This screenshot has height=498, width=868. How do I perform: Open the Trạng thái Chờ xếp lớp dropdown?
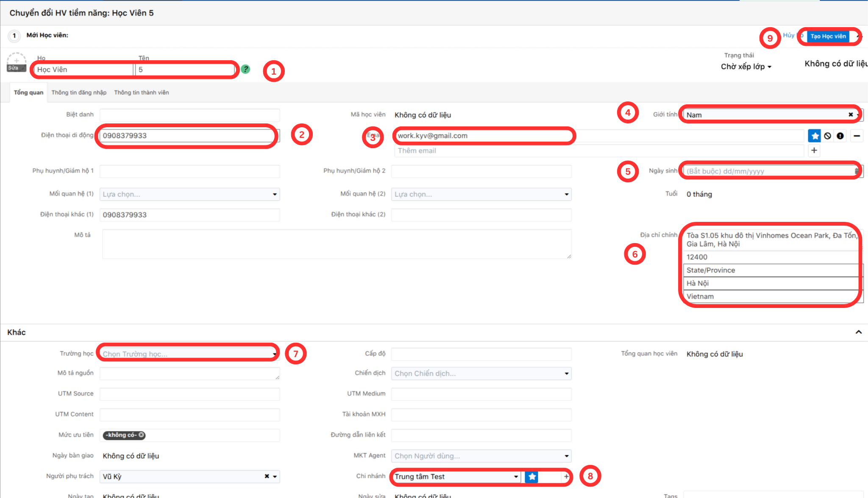pyautogui.click(x=746, y=67)
